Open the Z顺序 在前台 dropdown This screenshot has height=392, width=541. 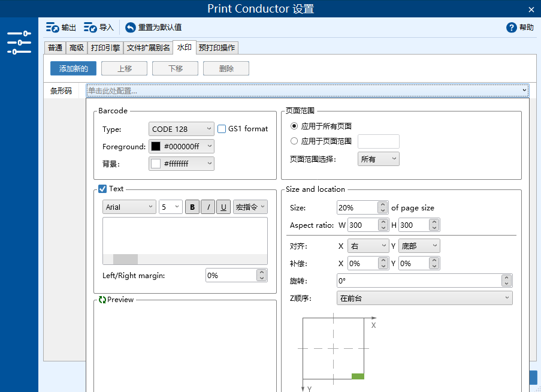click(x=424, y=298)
